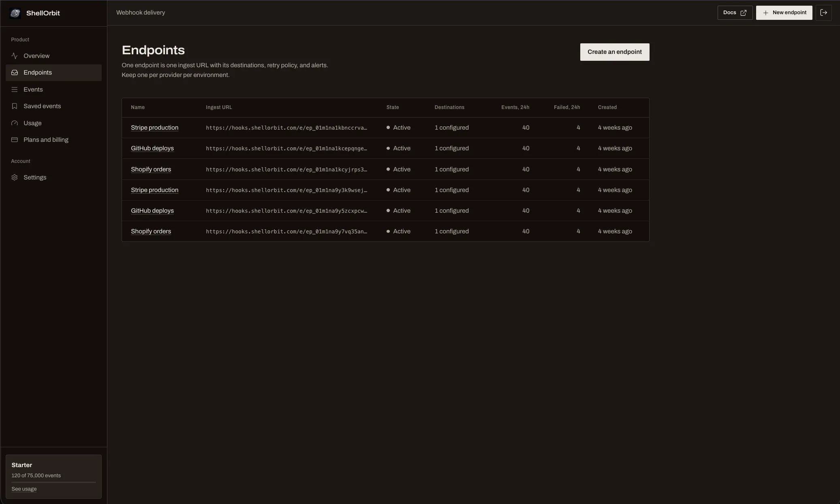
Task: Open Shopify orders endpoint ending kcyjrps3
Action: (151, 169)
